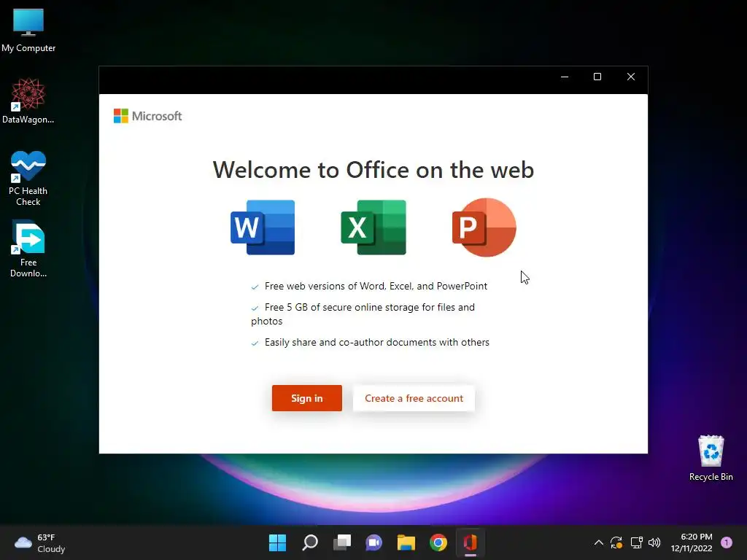Select the Recycle Bin icon
747x560 pixels.
point(711,458)
